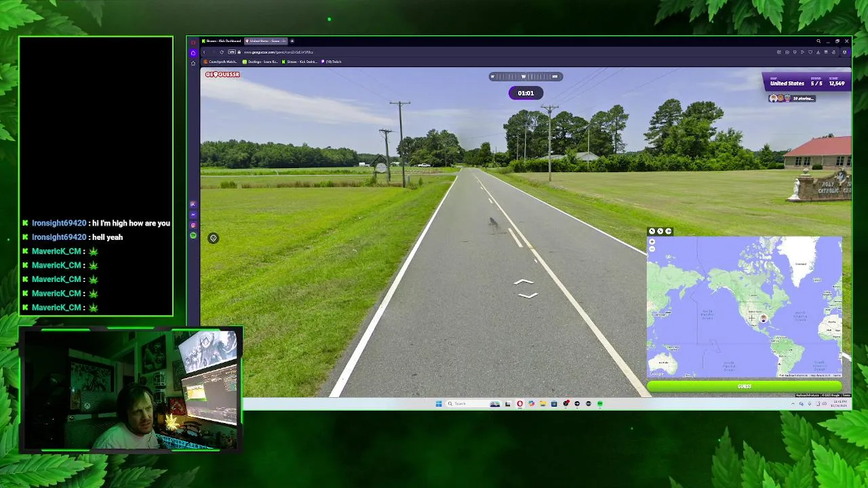Image resolution: width=868 pixels, height=488 pixels.
Task: Toggle the map pin/sticky icon
Action: click(x=669, y=231)
